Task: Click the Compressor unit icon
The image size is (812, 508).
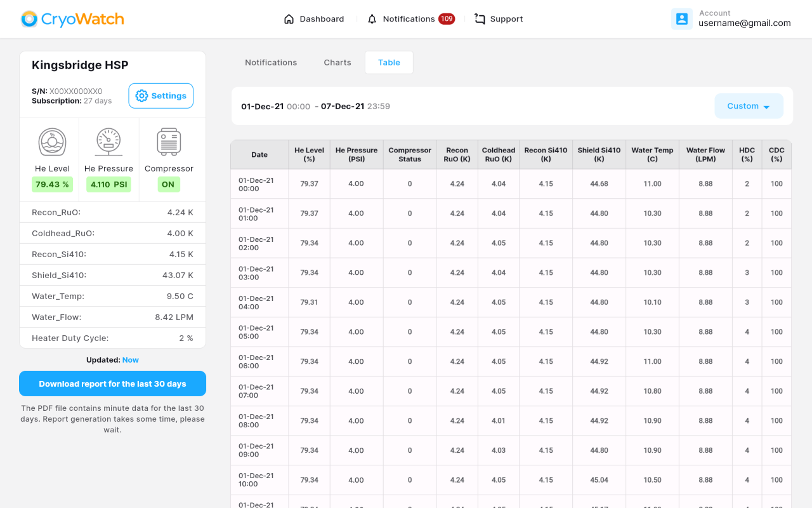Action: coord(169,142)
